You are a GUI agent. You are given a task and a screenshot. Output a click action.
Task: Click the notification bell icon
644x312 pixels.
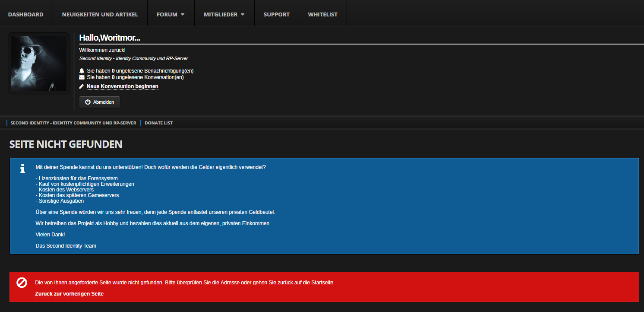(82, 70)
